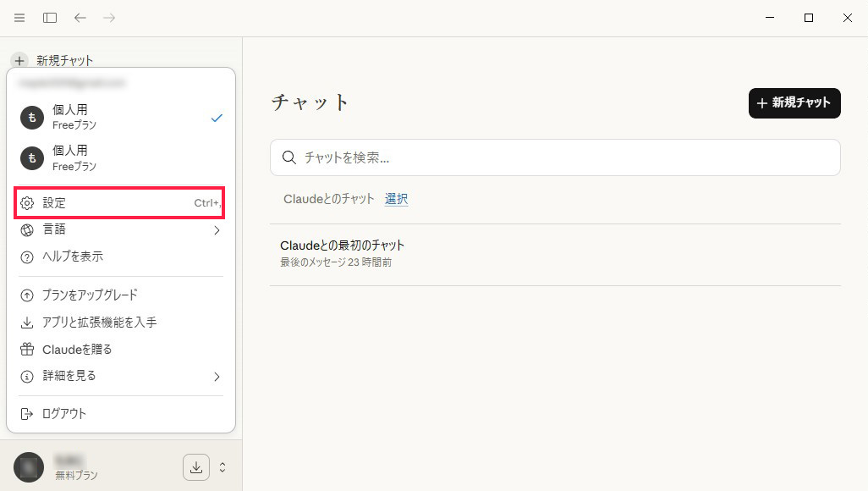
Task: Click the up-down chevron near the download button
Action: click(x=222, y=466)
